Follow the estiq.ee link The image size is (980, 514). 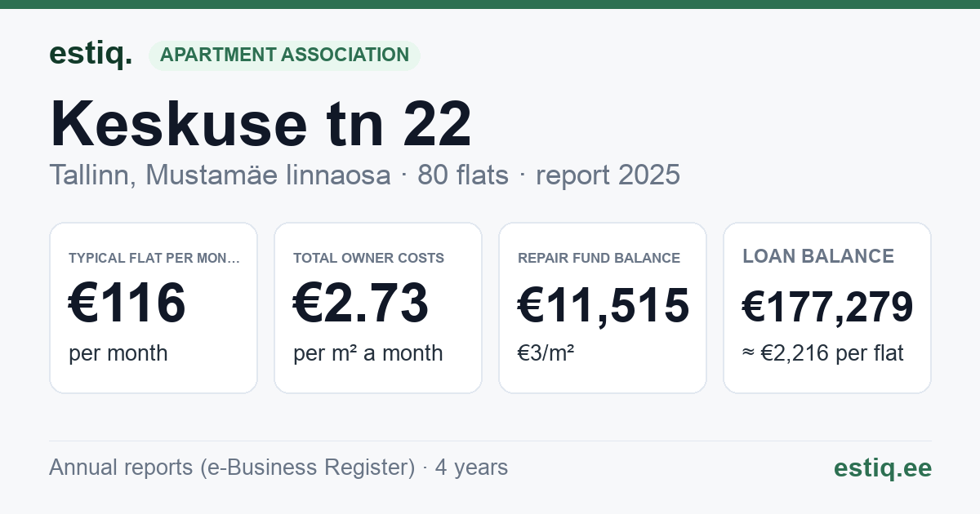click(883, 467)
